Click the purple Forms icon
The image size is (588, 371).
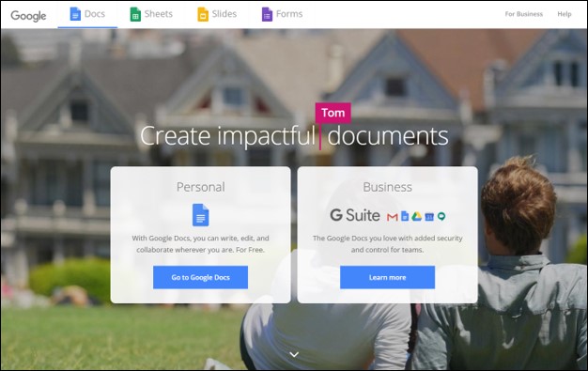[267, 14]
